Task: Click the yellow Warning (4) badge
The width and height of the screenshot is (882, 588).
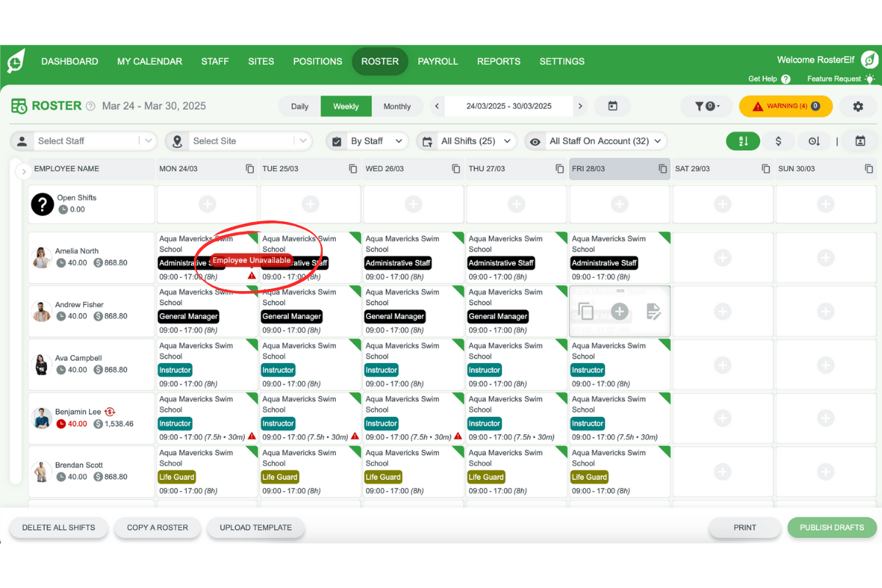Action: click(786, 107)
